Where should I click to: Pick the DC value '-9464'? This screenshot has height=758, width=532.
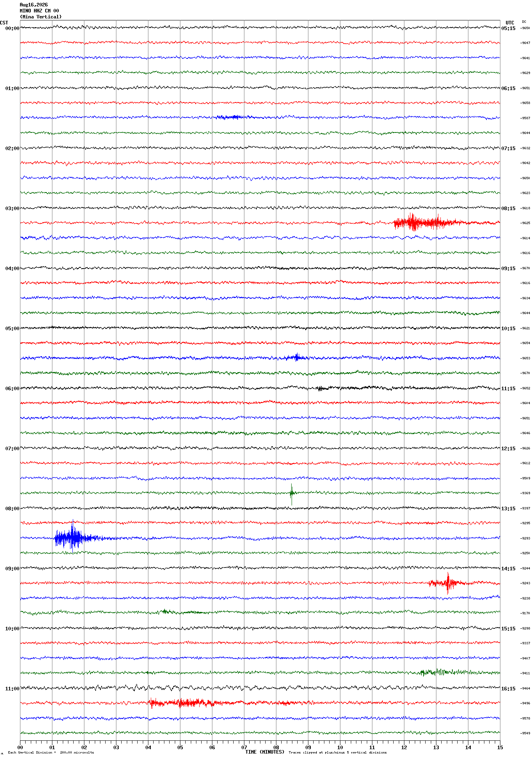click(x=525, y=688)
